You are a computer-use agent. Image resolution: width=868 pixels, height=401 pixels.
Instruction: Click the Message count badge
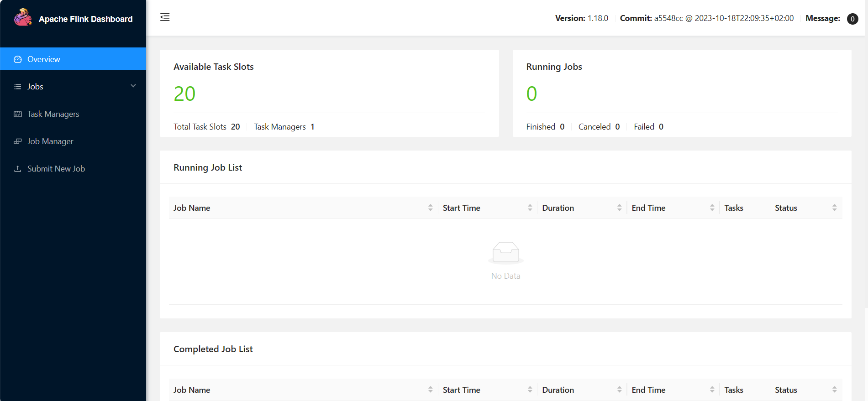point(852,19)
